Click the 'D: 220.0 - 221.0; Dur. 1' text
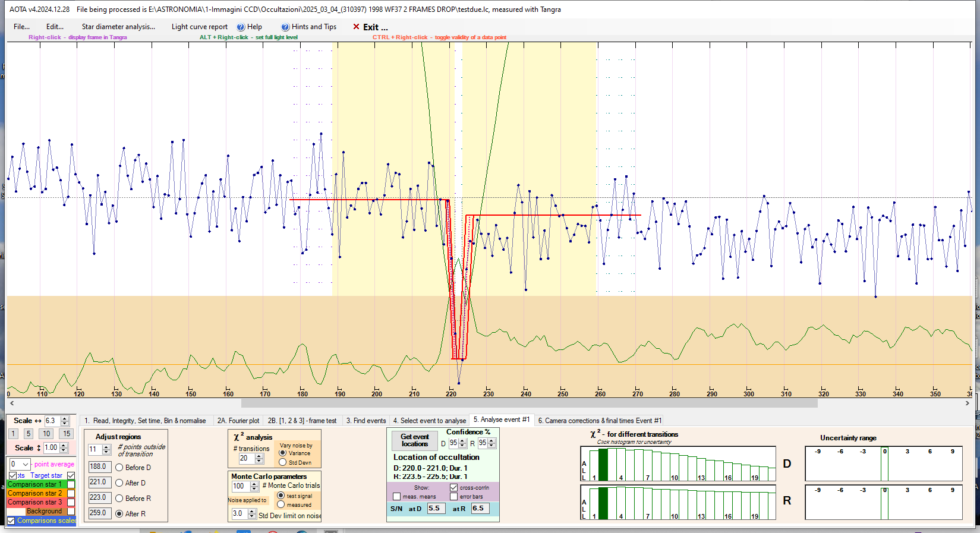The width and height of the screenshot is (980, 533). 430,468
